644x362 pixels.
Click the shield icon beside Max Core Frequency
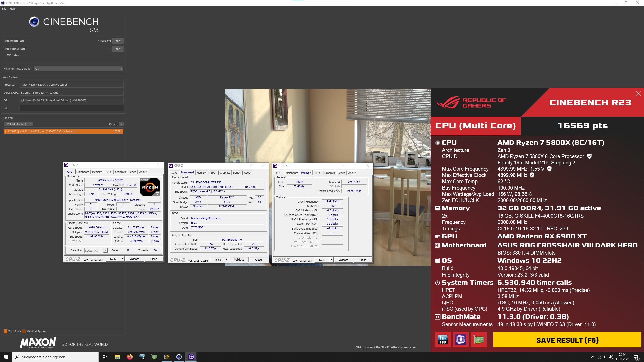(x=549, y=169)
